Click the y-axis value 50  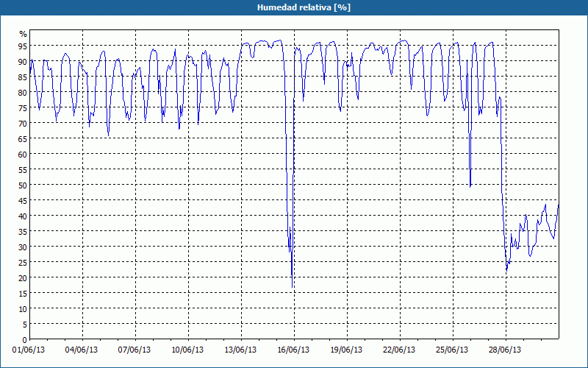(x=23, y=185)
